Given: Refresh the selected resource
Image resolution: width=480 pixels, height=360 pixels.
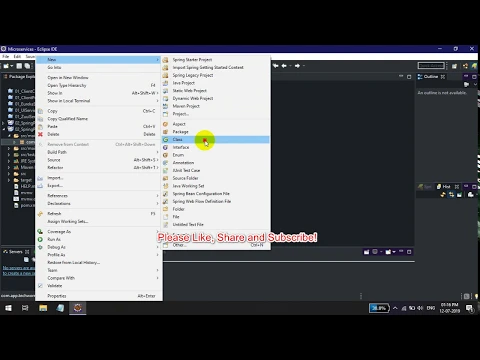Looking at the screenshot, I should (99, 214).
